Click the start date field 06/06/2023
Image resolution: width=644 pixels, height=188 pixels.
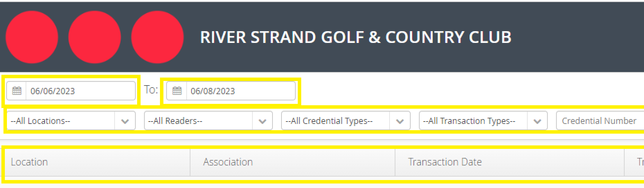pyautogui.click(x=80, y=91)
